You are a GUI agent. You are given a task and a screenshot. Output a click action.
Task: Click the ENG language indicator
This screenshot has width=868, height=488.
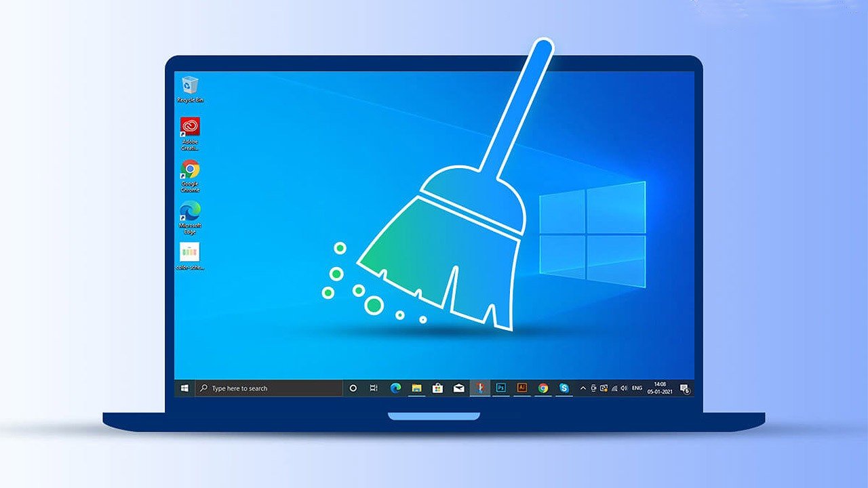coord(637,388)
